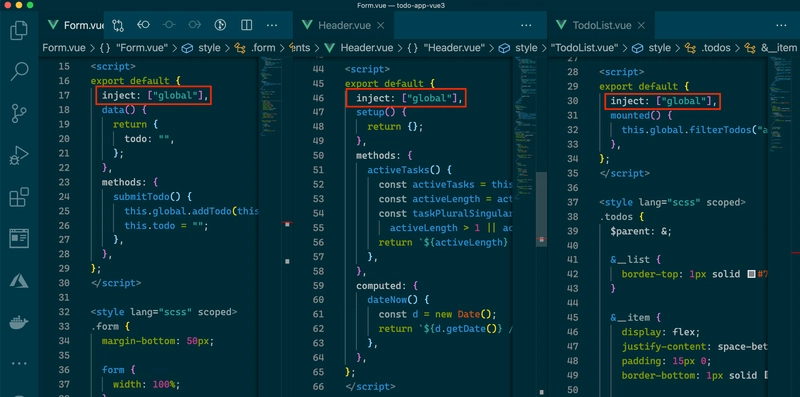Click activeTasks() method name in Header.vue

404,170
